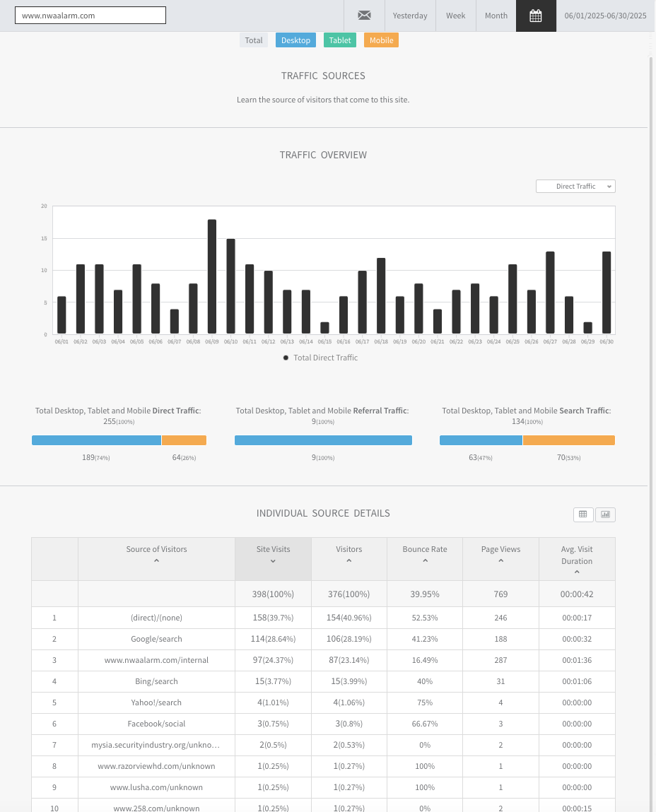Click the Yahoo!/search source row

pyautogui.click(x=323, y=702)
